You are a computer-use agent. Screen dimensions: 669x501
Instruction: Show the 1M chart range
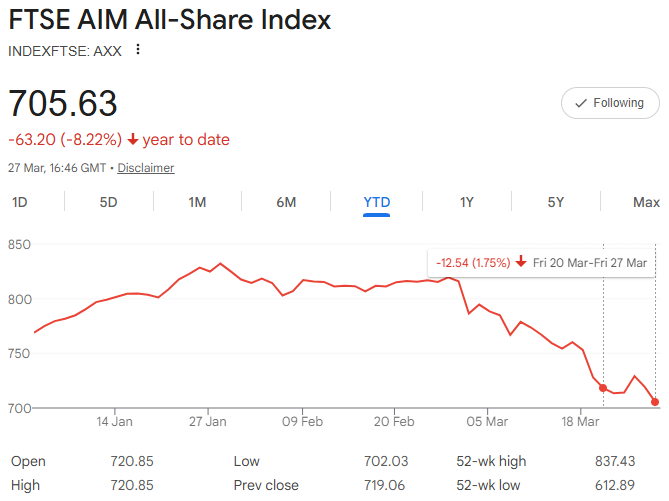(x=197, y=202)
